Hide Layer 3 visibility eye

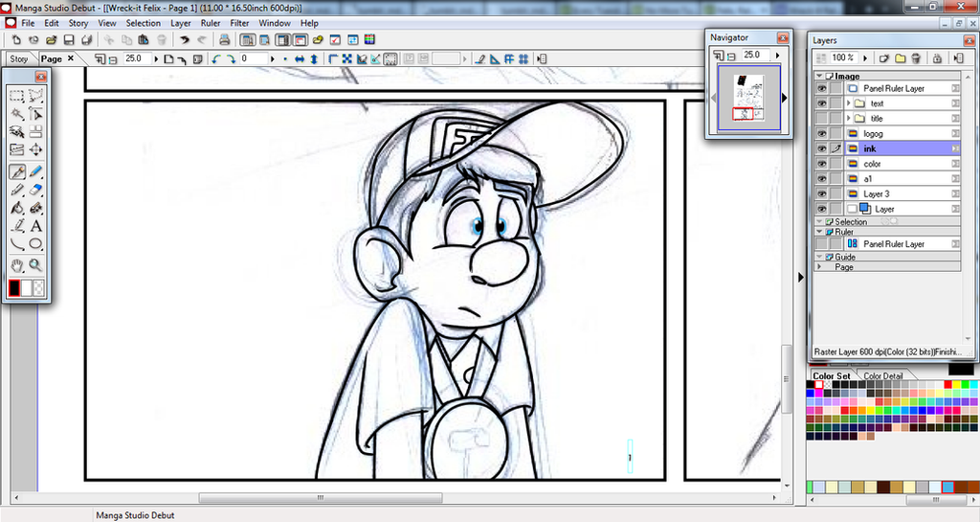point(821,193)
